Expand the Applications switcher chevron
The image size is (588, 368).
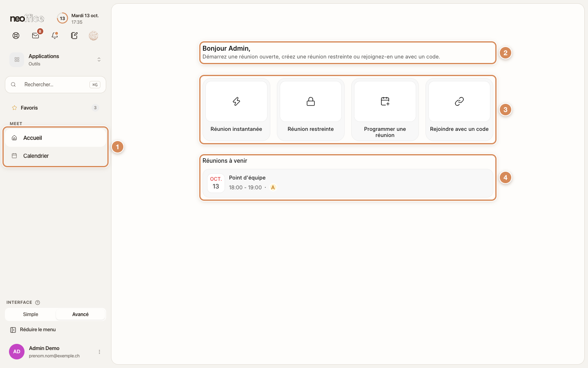pos(99,60)
